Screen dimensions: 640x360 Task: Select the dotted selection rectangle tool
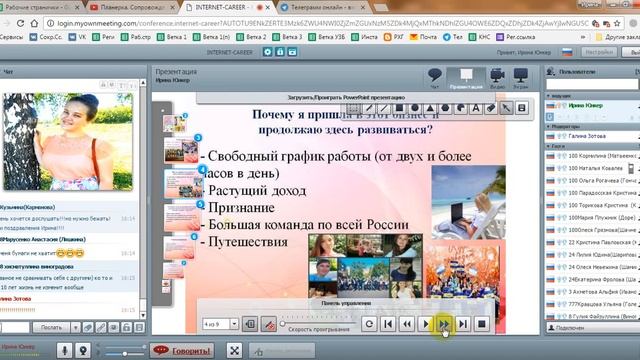point(353,108)
